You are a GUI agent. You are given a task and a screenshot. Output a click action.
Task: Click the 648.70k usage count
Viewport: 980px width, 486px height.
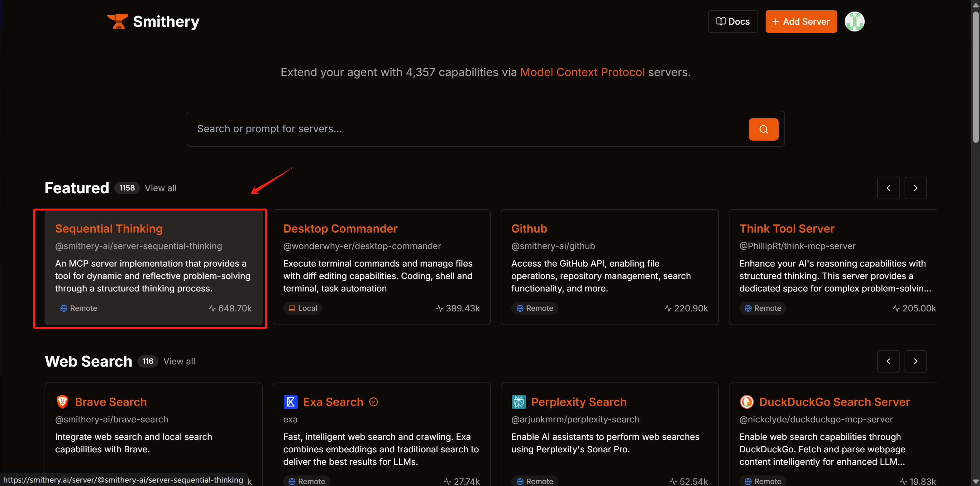pos(230,308)
